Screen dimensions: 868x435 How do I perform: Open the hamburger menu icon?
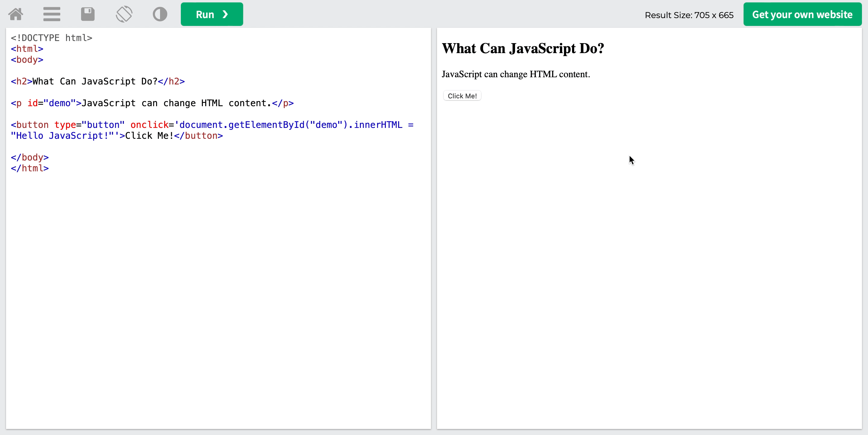click(x=52, y=14)
